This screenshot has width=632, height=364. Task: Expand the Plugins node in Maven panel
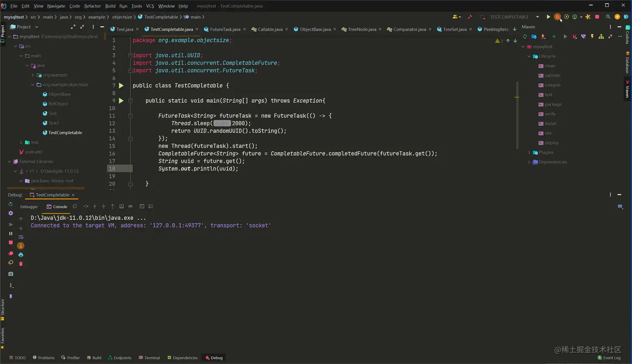click(x=529, y=152)
